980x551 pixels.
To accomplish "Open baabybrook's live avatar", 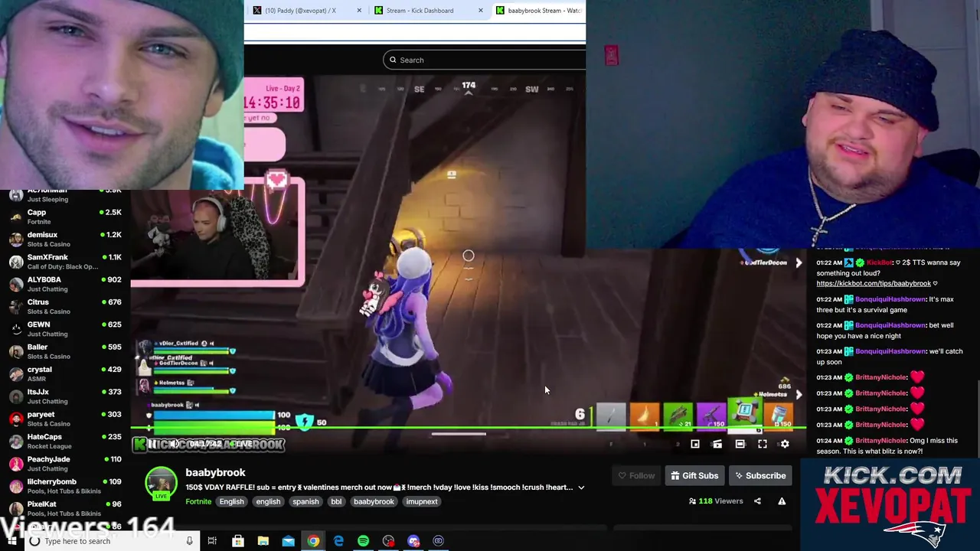I will coord(161,484).
